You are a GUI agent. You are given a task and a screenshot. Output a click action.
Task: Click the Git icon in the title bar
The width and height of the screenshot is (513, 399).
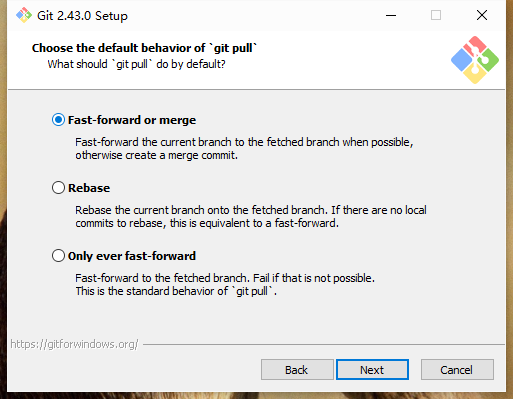point(24,15)
